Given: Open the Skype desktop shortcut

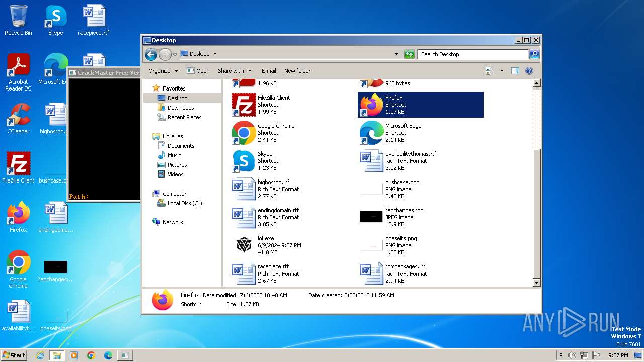Looking at the screenshot, I should [56, 20].
